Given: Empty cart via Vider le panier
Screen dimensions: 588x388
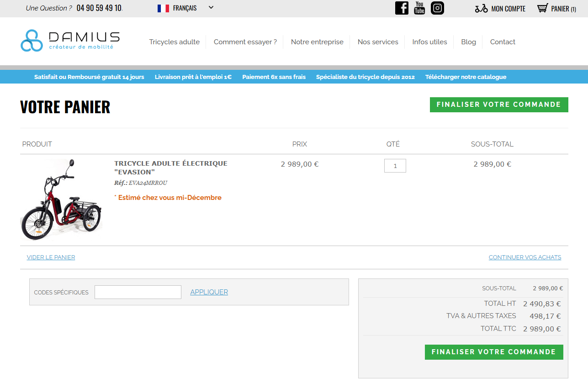Looking at the screenshot, I should (x=51, y=257).
